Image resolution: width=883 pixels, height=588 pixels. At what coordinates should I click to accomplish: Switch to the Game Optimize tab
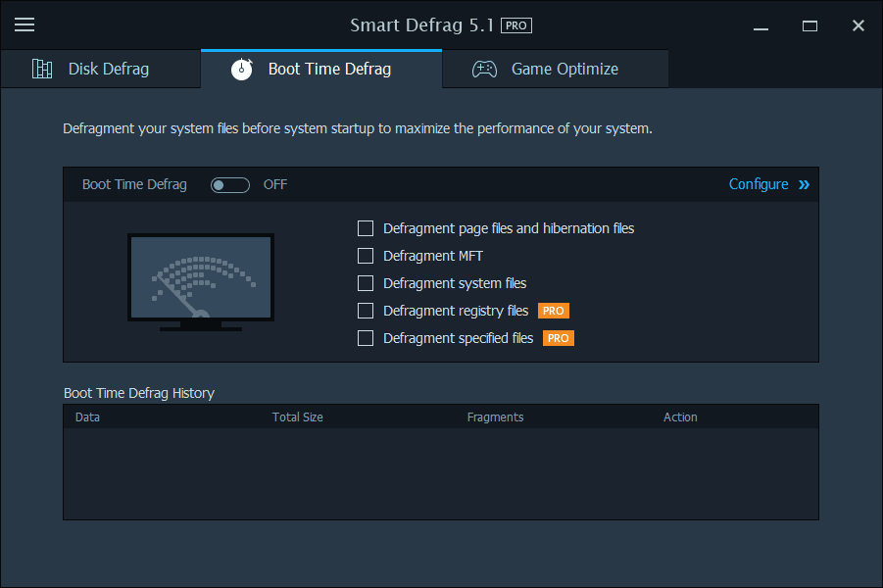coord(564,69)
